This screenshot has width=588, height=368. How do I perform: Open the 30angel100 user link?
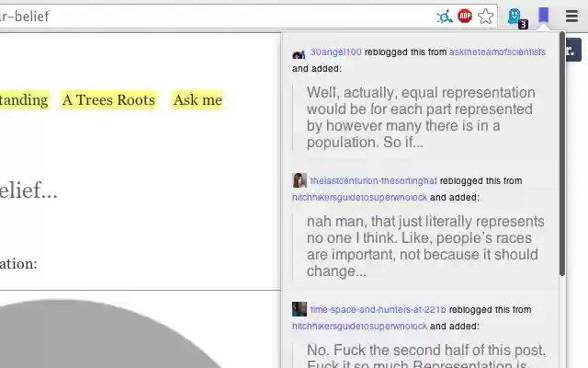pyautogui.click(x=335, y=52)
